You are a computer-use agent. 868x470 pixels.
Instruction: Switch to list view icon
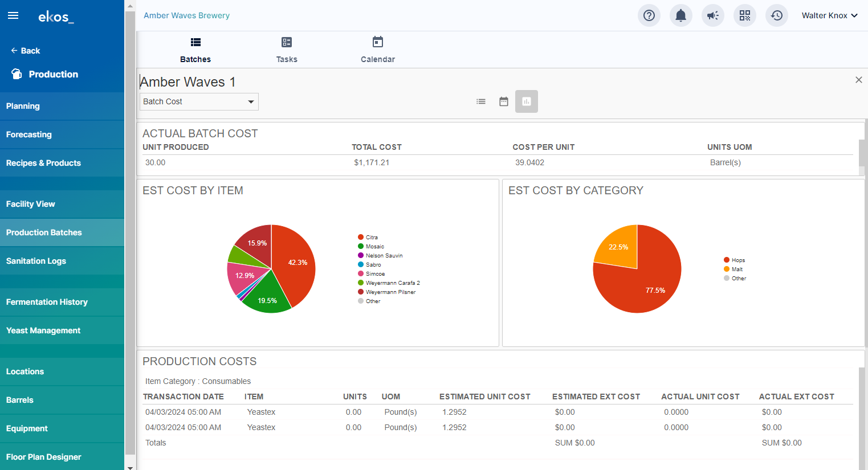pos(481,101)
